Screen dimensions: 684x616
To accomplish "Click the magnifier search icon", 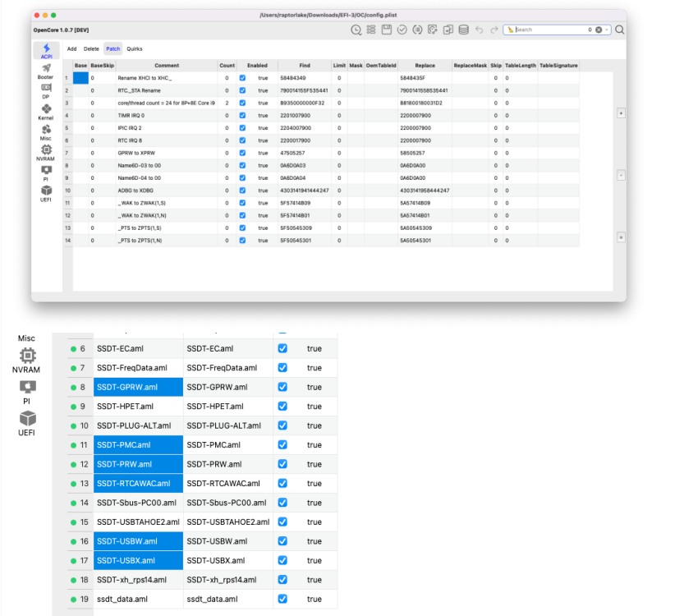I will (619, 30).
